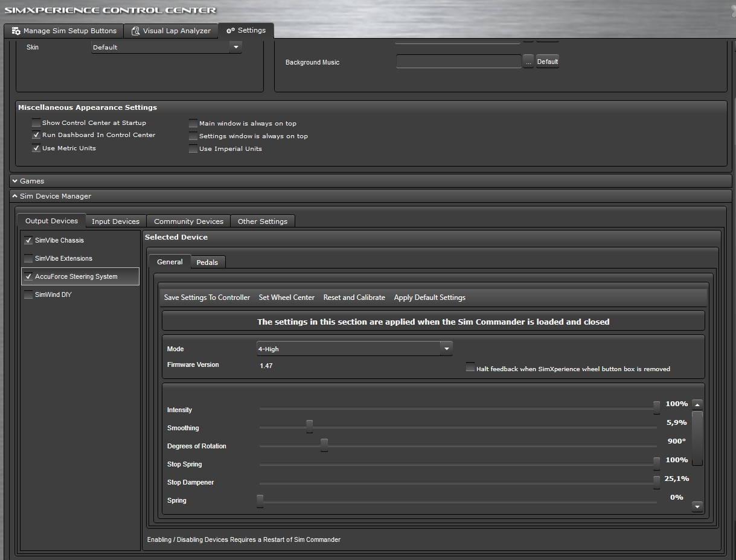Click Reset and Calibrate
This screenshot has height=560, width=736.
click(x=354, y=297)
